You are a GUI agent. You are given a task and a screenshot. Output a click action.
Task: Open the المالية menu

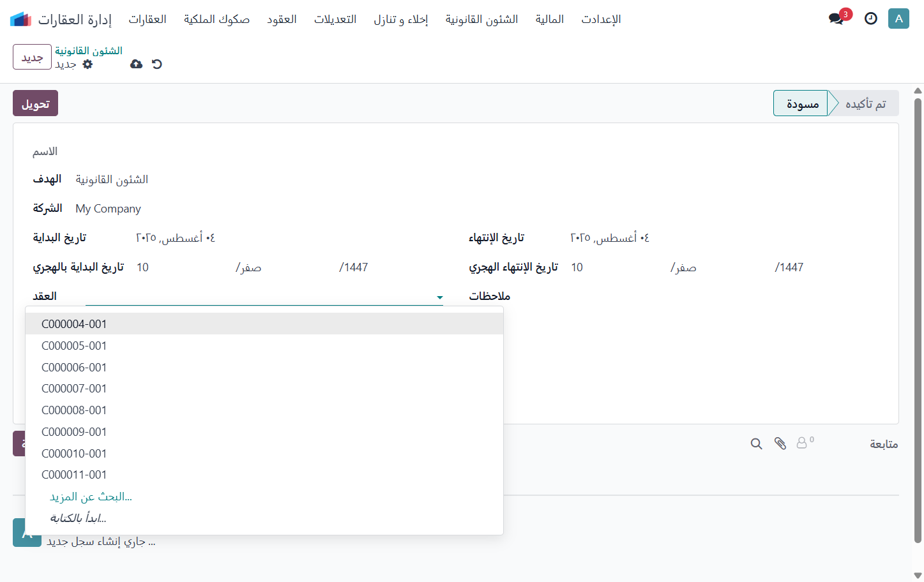(550, 19)
